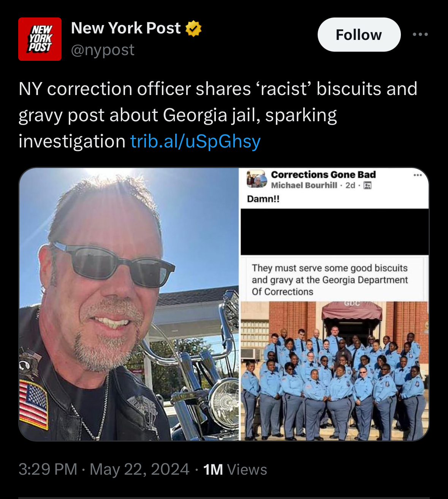Click the embedded post's three-dot menu
This screenshot has height=499, width=448.
[x=418, y=175]
